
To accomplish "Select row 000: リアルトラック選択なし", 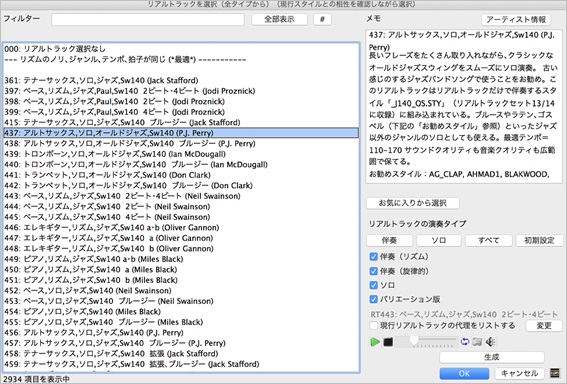I will [181, 49].
